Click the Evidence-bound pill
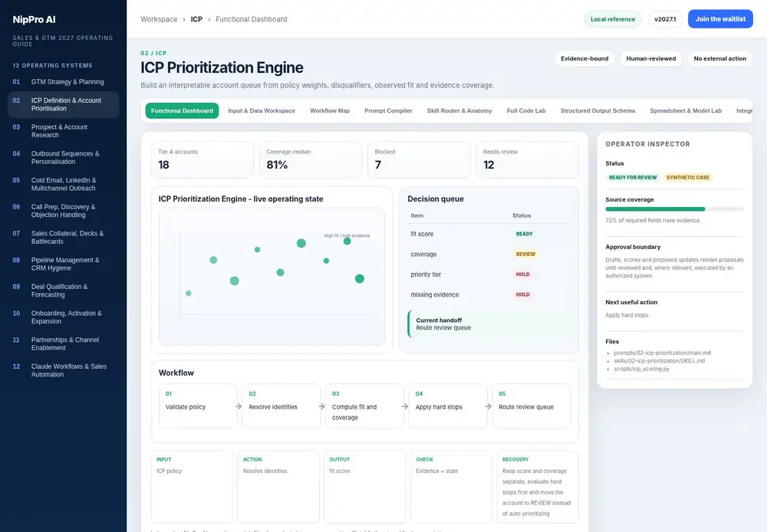Screen dimensions: 767x532 (x=584, y=59)
